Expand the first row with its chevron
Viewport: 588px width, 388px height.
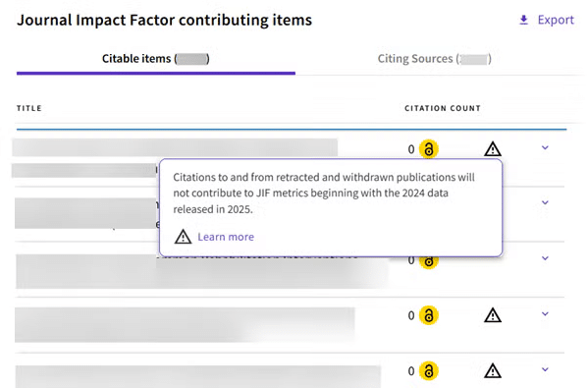point(545,147)
